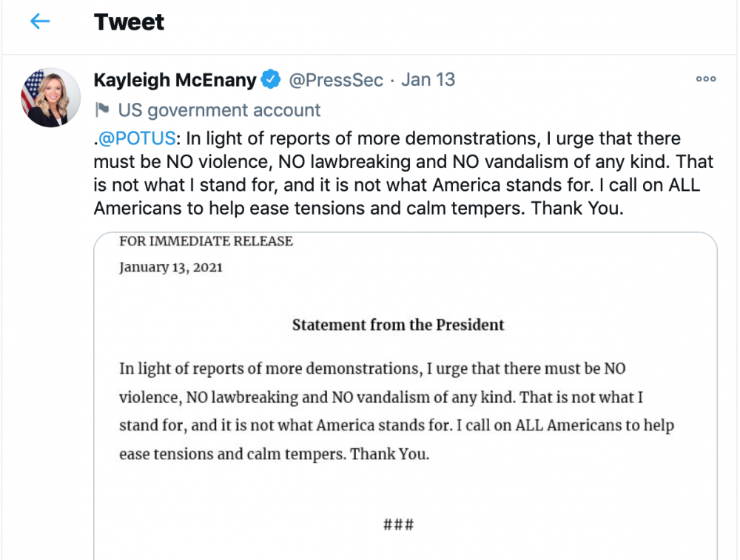Click the ### end marker in release
Viewport: 740px width, 560px height.
(x=398, y=525)
